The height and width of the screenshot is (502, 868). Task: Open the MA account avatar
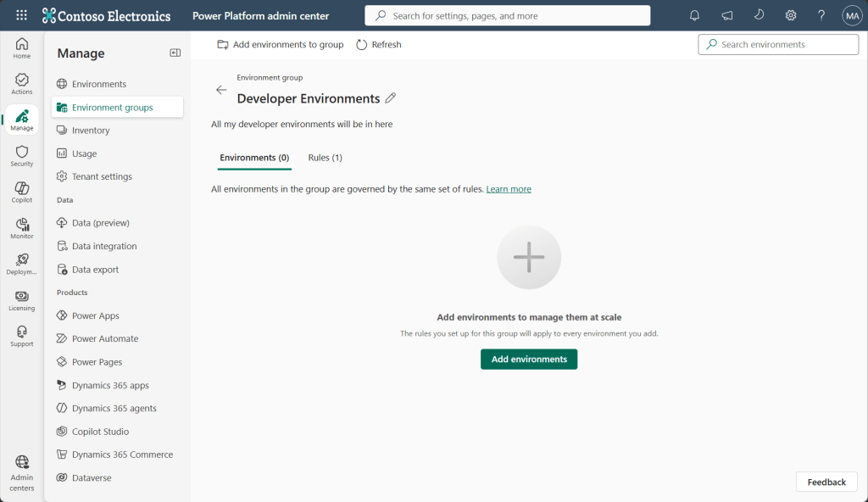852,15
